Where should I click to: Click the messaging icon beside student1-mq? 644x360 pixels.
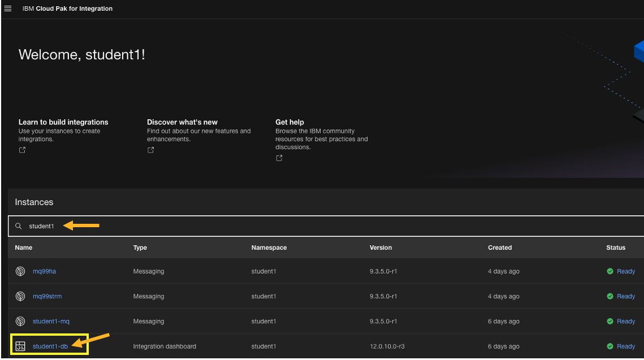[20, 321]
